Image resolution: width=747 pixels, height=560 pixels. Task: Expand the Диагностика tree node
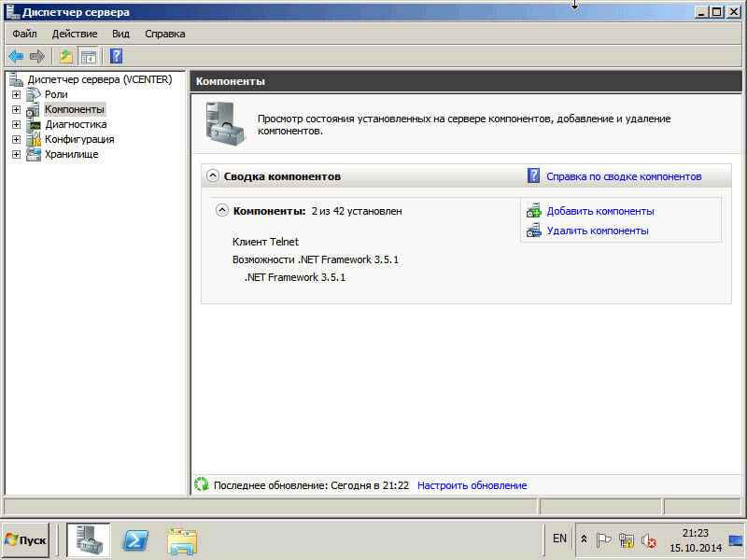16,125
